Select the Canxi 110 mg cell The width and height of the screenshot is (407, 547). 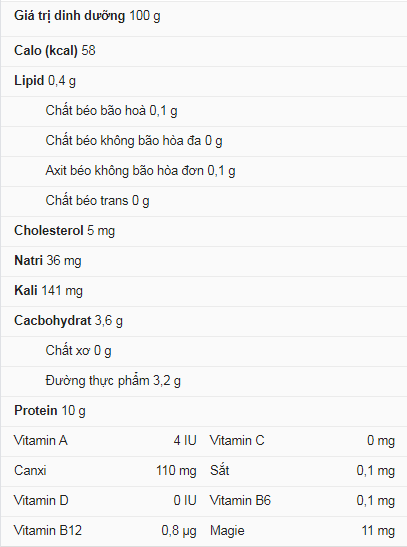(105, 471)
